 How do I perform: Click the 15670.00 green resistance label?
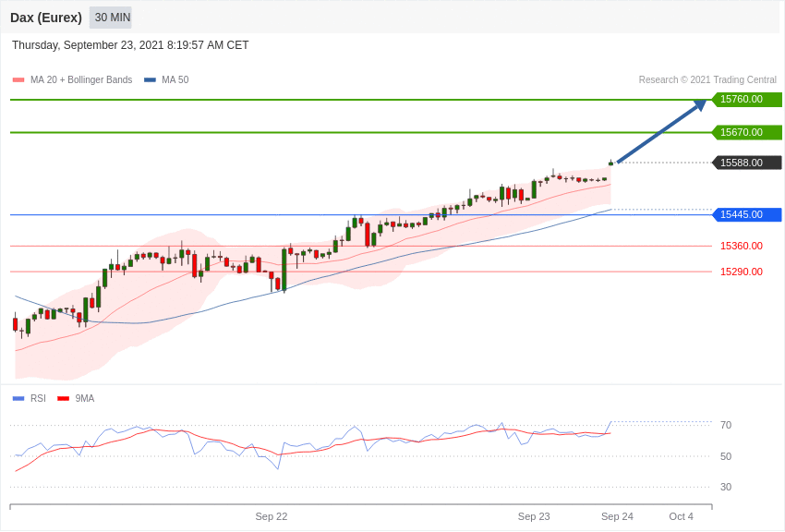746,132
